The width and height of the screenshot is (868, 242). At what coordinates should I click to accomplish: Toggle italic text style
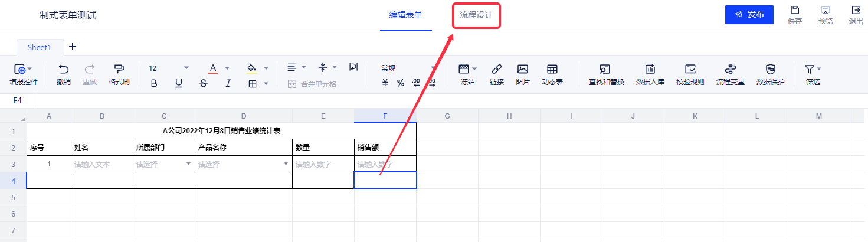[x=228, y=84]
